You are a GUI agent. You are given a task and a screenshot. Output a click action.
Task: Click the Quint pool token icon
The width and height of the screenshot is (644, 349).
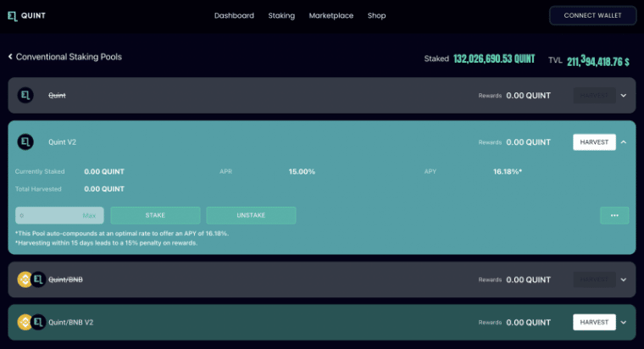pos(25,96)
